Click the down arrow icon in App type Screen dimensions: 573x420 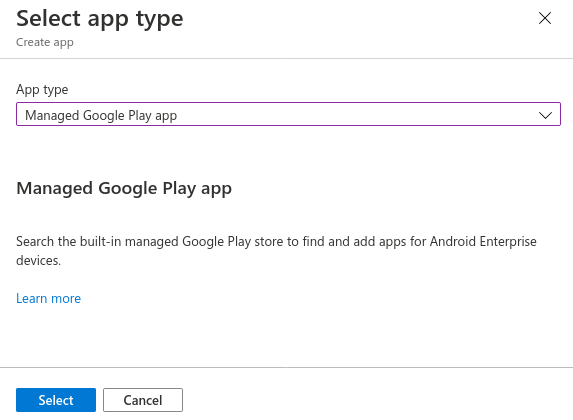click(x=545, y=115)
